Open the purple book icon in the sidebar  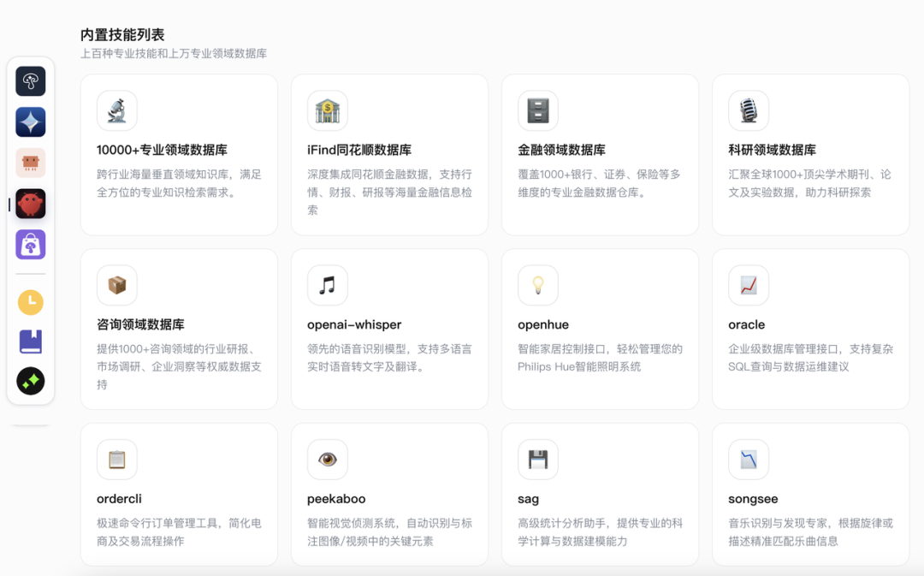[x=31, y=341]
